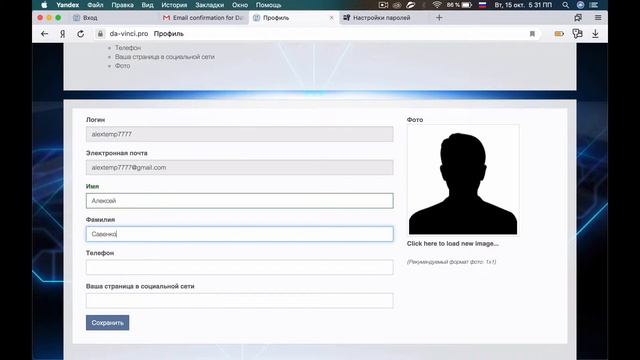Open the translate/feedback icon in toolbar
Image resolution: width=640 pixels, height=360 pixels.
point(578,34)
